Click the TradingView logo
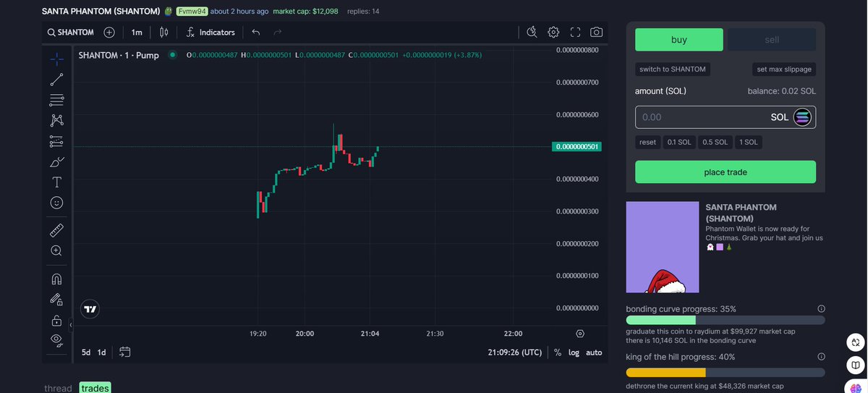Image resolution: width=868 pixels, height=393 pixels. (90, 309)
